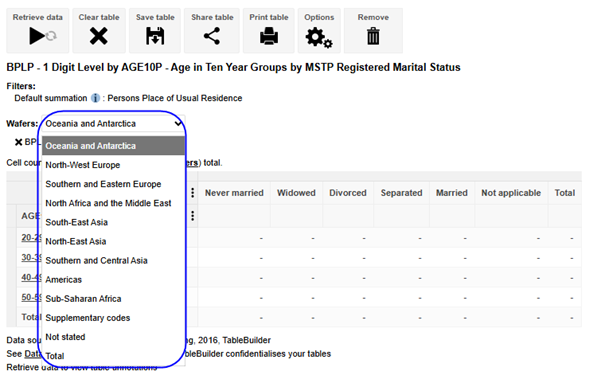The height and width of the screenshot is (383, 601).
Task: Open the 50-59 age row link
Action: point(31,297)
